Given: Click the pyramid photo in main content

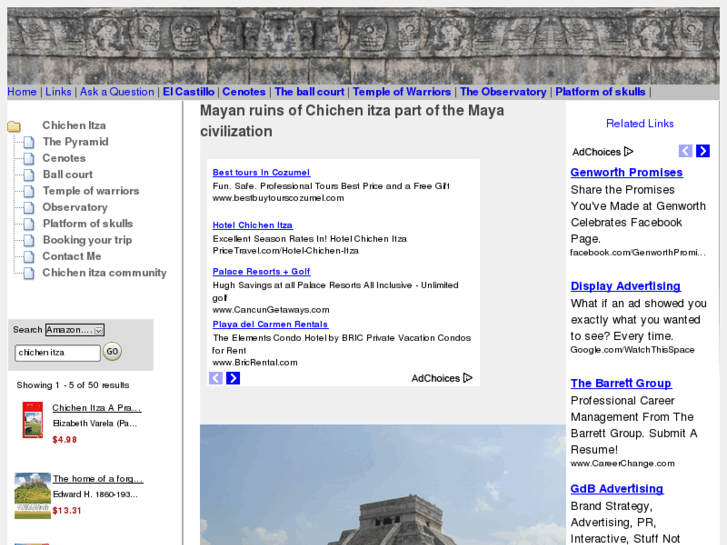Looking at the screenshot, I should point(383,485).
